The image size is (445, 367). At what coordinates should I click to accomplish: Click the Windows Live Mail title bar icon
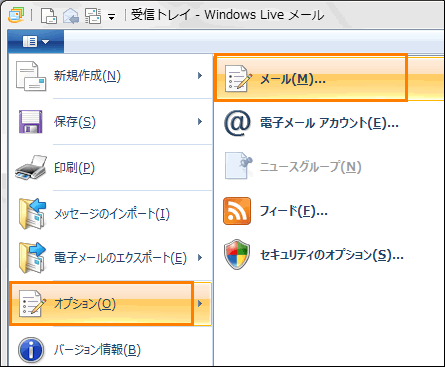coord(16,15)
